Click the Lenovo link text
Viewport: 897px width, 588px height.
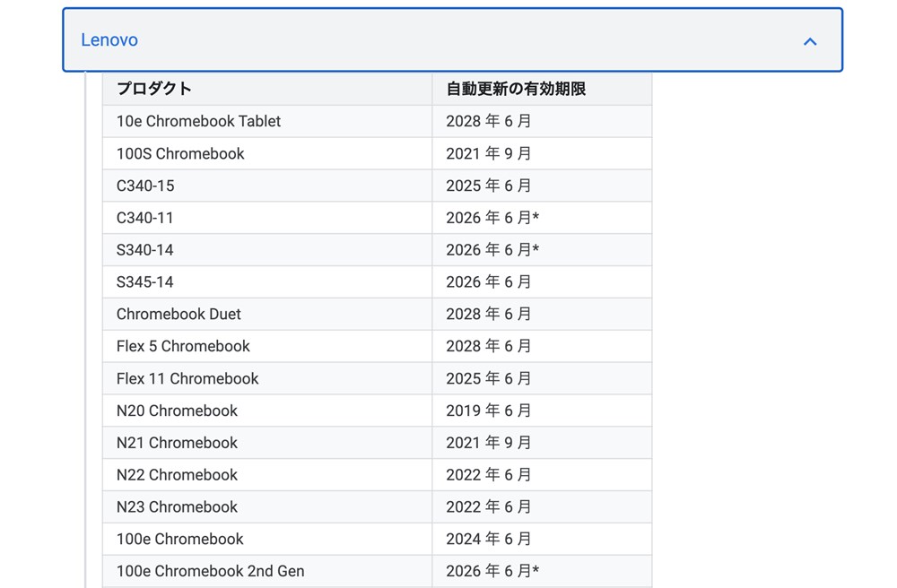pyautogui.click(x=109, y=39)
